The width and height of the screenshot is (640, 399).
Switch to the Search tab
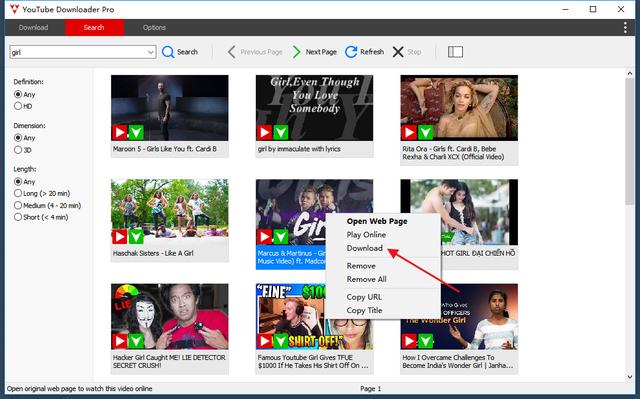(94, 28)
